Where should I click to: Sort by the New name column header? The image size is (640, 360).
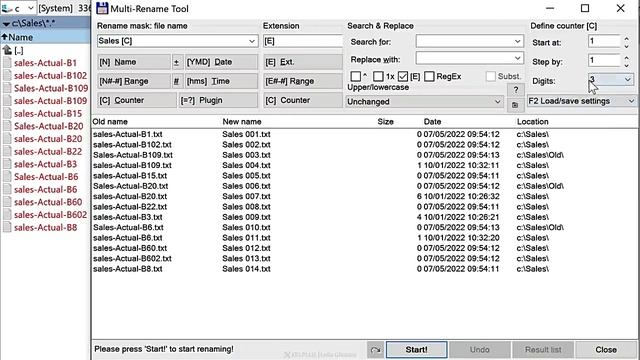coord(242,122)
